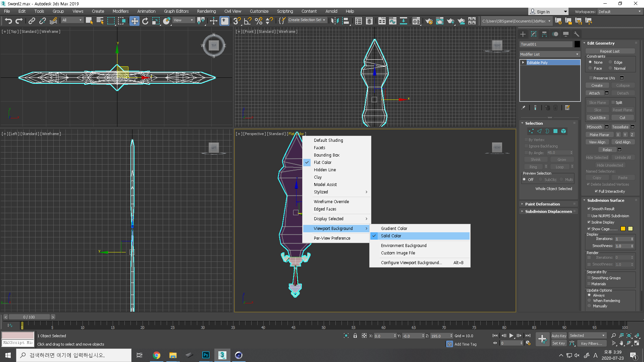Uncheck Isoline Display checkbox

589,222
